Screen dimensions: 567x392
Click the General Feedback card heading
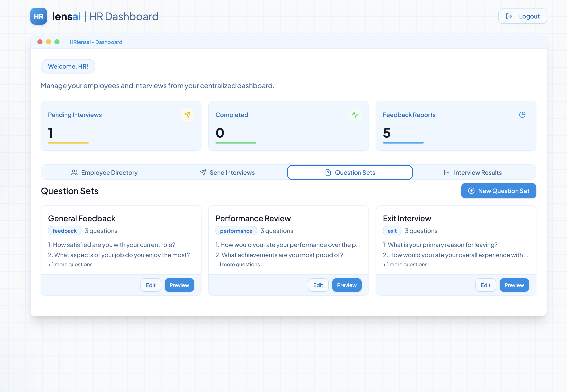click(82, 218)
